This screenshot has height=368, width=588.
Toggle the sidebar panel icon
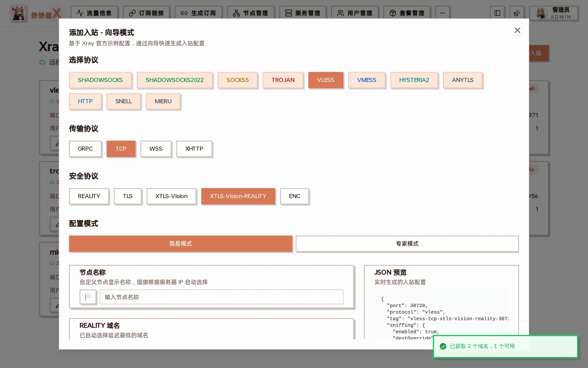[497, 13]
